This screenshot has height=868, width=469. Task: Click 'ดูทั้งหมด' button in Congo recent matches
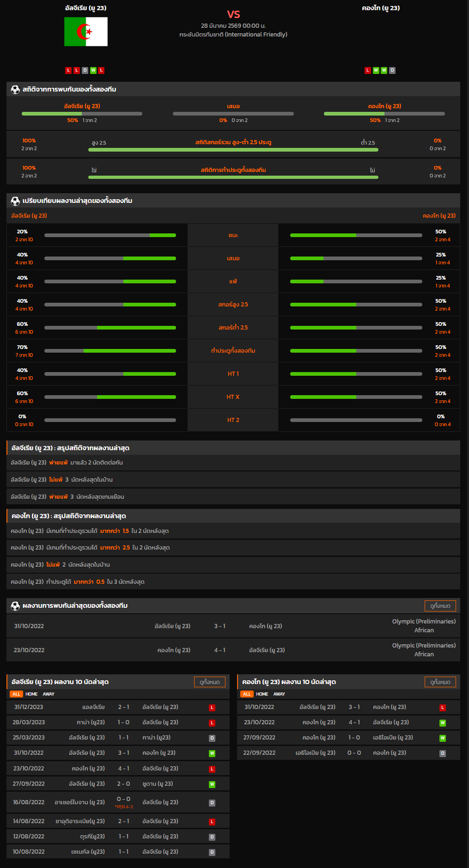[440, 682]
